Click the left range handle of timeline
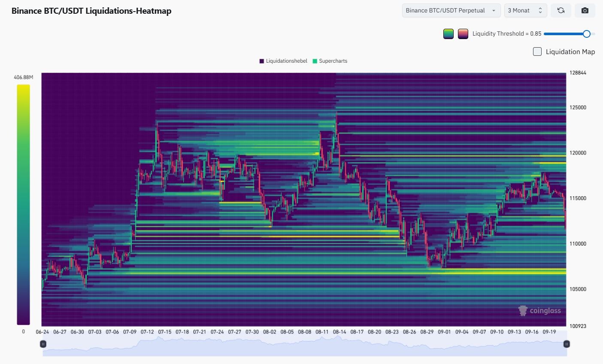Viewport: 603px width, 364px height. click(43, 344)
